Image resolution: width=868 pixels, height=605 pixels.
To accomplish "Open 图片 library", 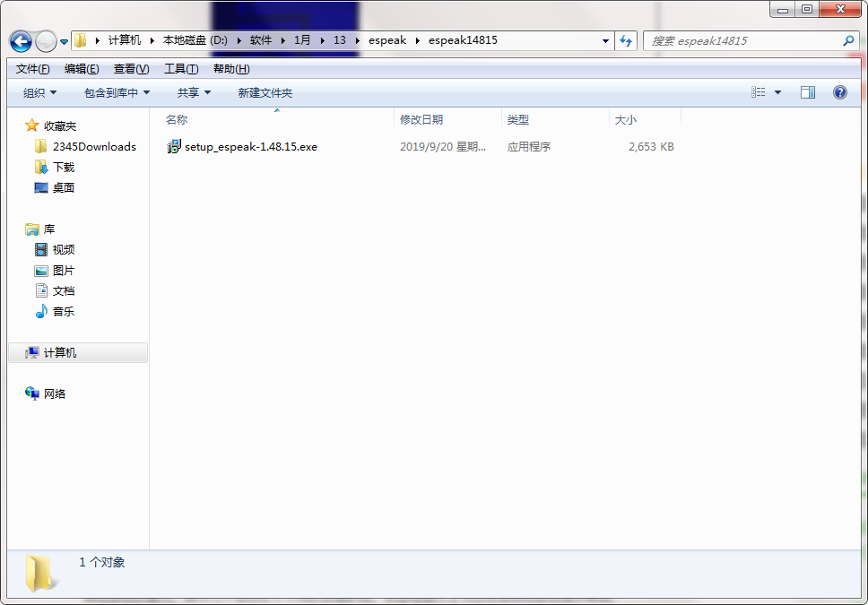I will click(63, 271).
